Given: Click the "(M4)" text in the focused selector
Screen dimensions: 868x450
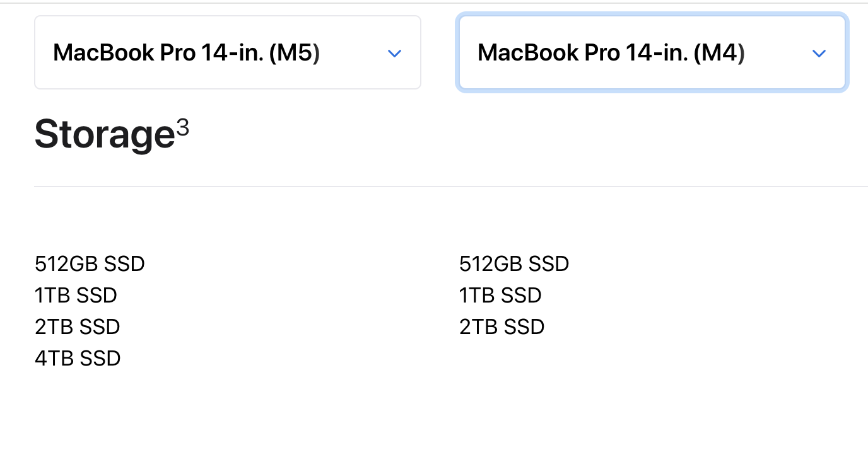Looking at the screenshot, I should 718,52.
